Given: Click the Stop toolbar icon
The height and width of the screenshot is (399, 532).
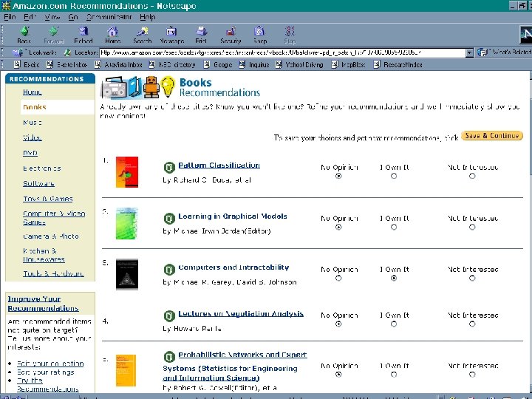Looking at the screenshot, I should coord(290,35).
